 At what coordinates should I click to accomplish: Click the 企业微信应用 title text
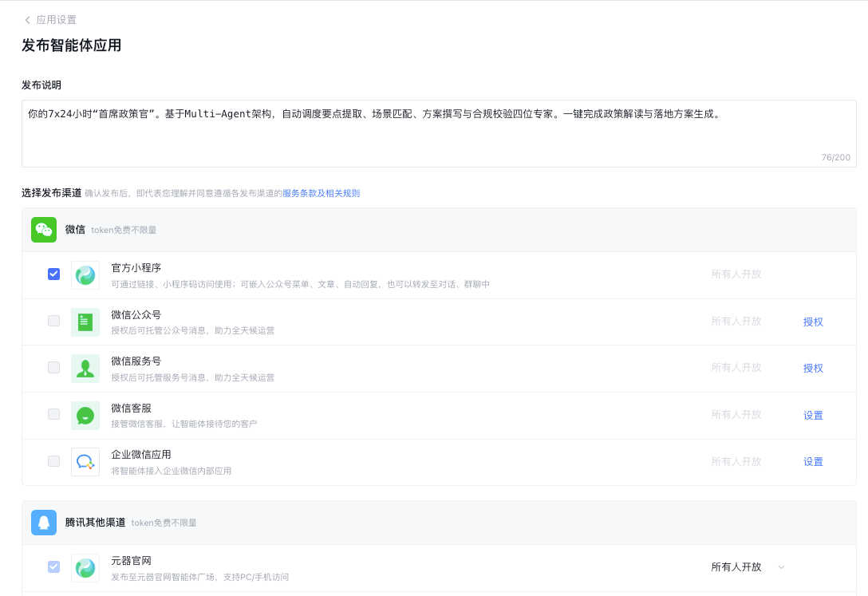pos(141,455)
